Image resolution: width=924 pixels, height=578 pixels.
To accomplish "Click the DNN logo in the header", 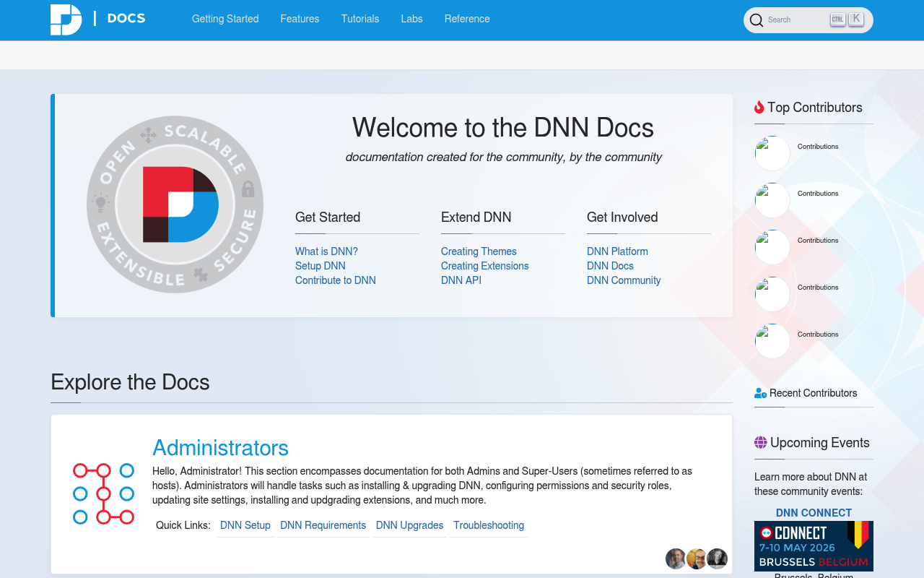I will 66,20.
